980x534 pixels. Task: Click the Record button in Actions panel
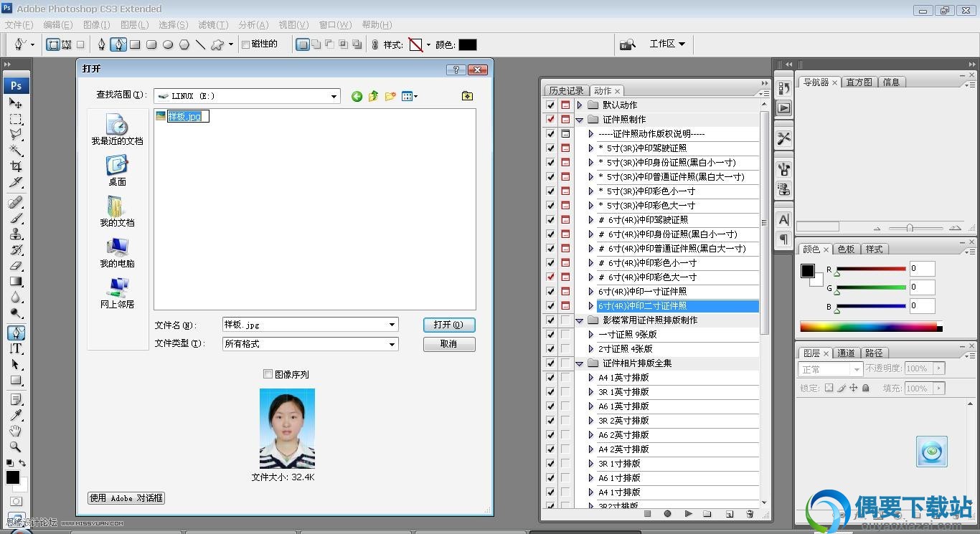coord(667,514)
